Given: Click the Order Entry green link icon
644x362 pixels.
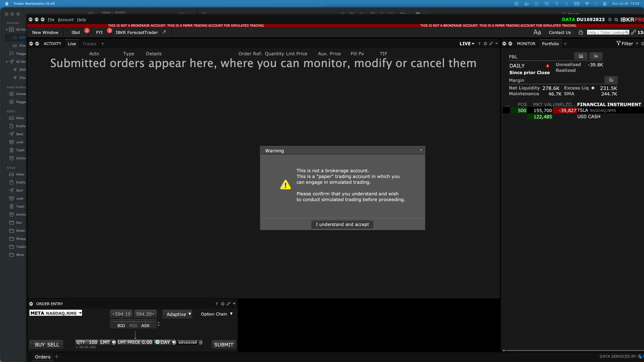Looking at the screenshot, I should (228, 304).
